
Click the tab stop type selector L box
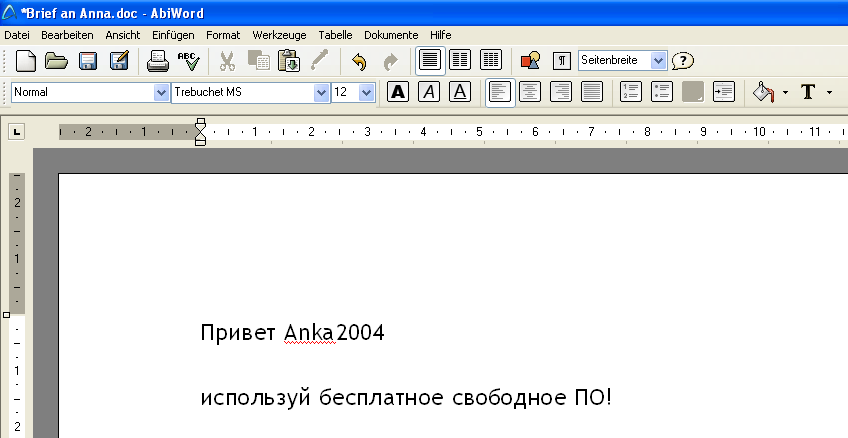(x=17, y=131)
